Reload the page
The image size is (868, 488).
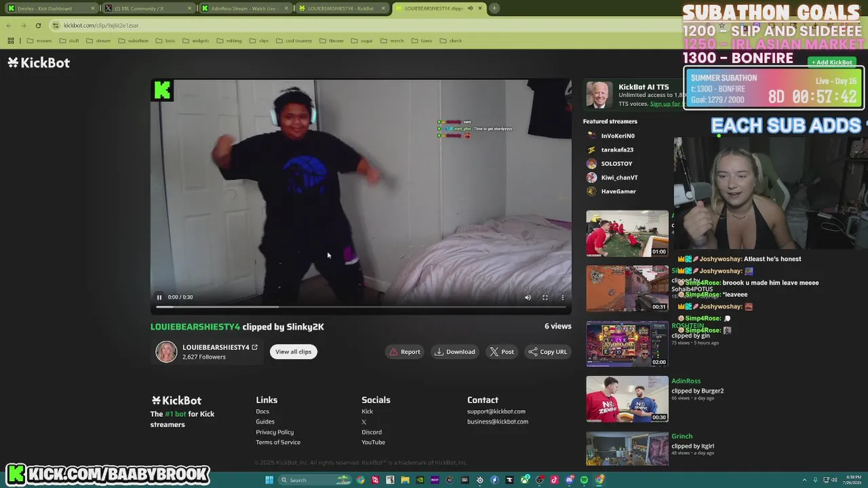tap(38, 25)
